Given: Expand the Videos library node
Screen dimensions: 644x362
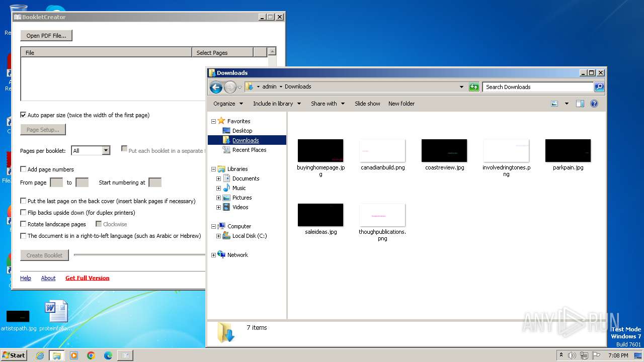Looking at the screenshot, I should [x=218, y=207].
